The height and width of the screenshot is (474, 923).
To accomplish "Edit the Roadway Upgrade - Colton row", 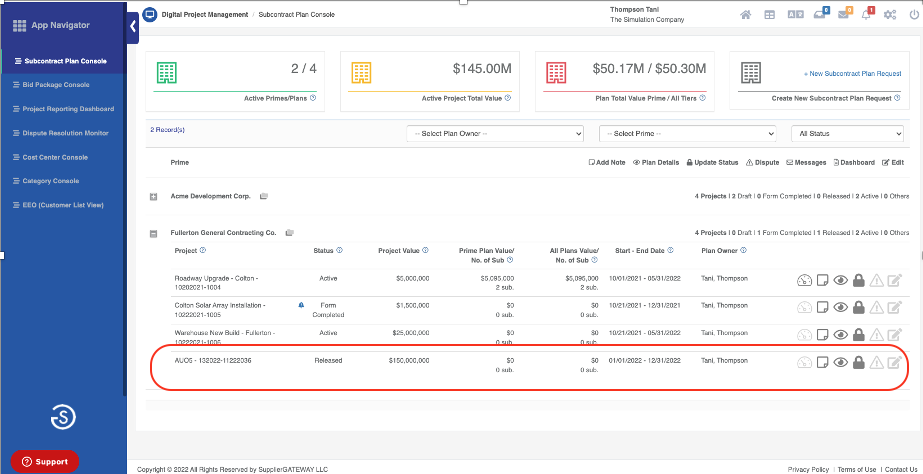I will point(895,281).
